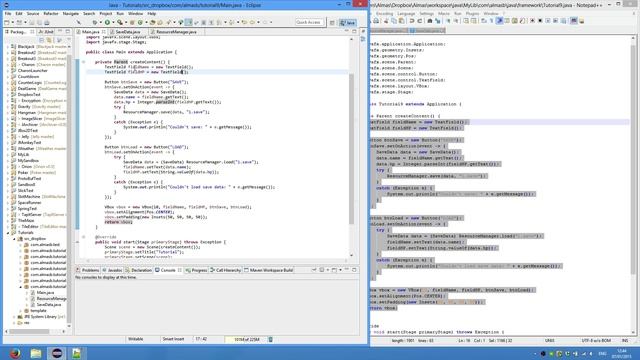Click the Print icon in Eclipse toolbar
The height and width of the screenshot is (360, 640).
pyautogui.click(x=47, y=22)
